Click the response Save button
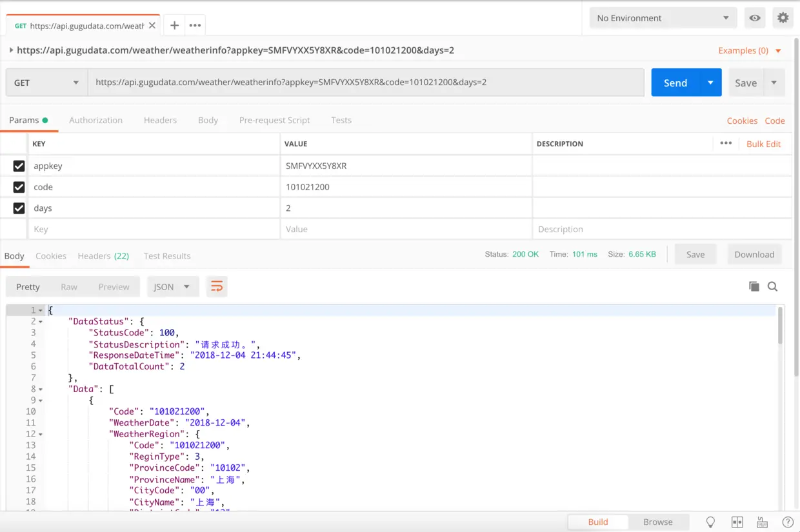Viewport: 800px width, 532px height. pyautogui.click(x=695, y=254)
